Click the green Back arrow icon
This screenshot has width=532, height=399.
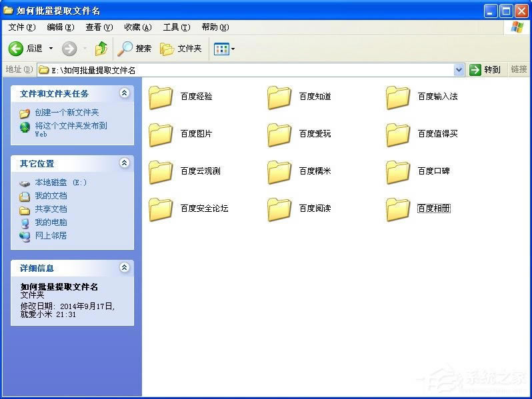pos(15,49)
